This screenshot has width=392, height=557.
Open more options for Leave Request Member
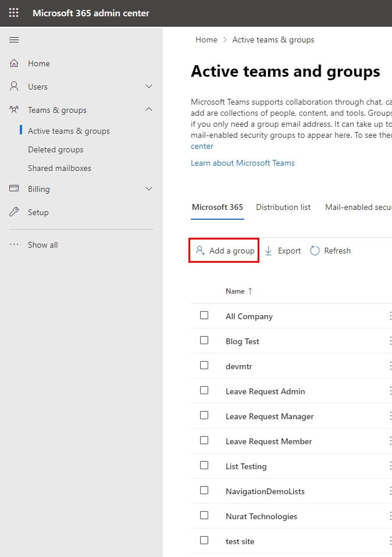click(x=390, y=441)
